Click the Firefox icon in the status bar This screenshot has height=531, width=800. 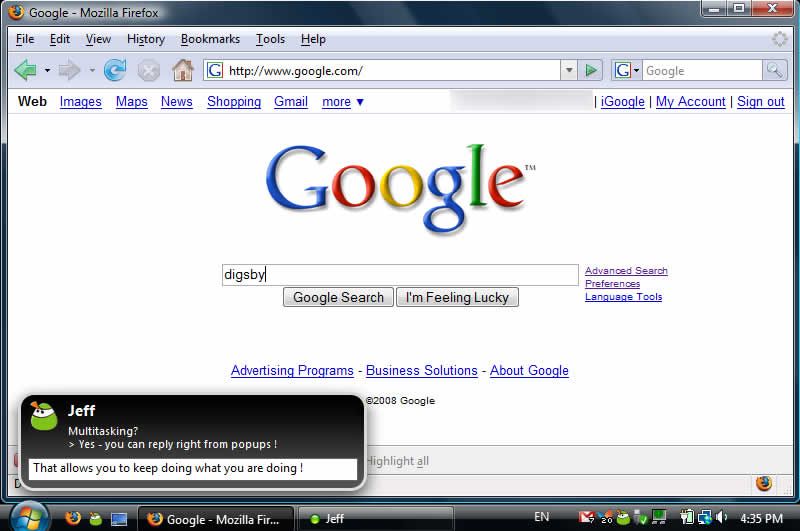[x=764, y=483]
